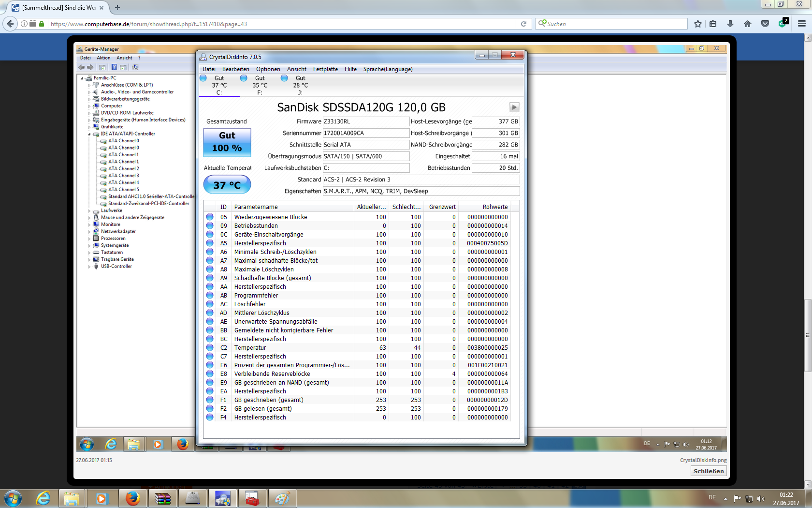
Task: Collapse the IDE ATA/ATAPI-Controller node
Action: [x=89, y=134]
